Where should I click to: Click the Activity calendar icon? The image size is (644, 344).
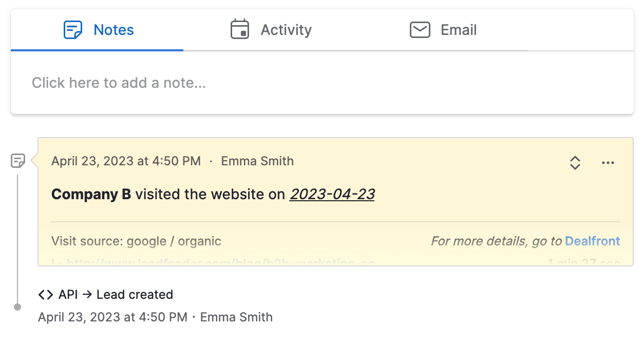coord(239,30)
